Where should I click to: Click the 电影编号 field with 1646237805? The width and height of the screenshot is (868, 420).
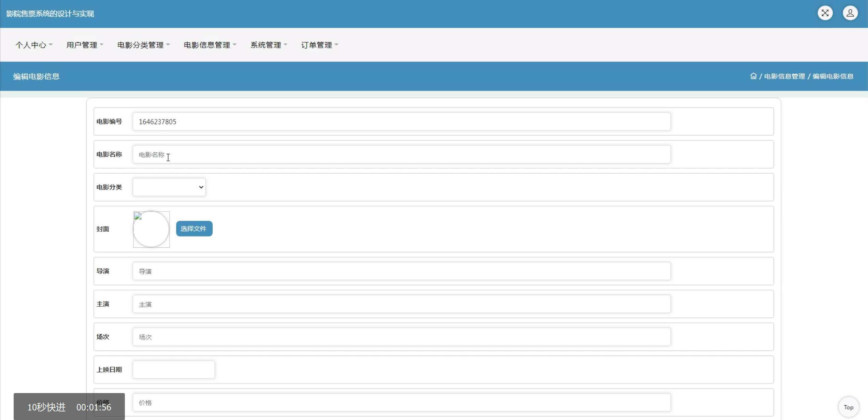click(401, 122)
